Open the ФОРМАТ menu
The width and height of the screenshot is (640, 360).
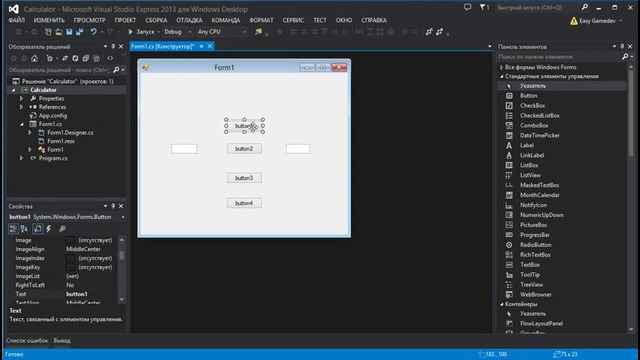[261, 20]
